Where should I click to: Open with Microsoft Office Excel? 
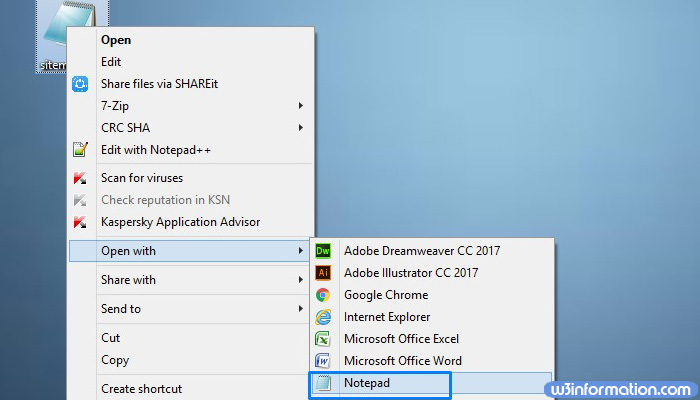(x=432, y=339)
